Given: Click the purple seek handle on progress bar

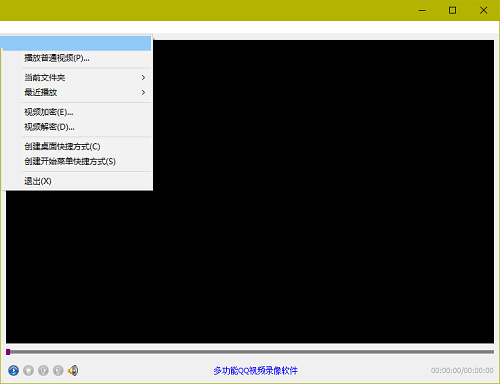Looking at the screenshot, I should (8, 352).
